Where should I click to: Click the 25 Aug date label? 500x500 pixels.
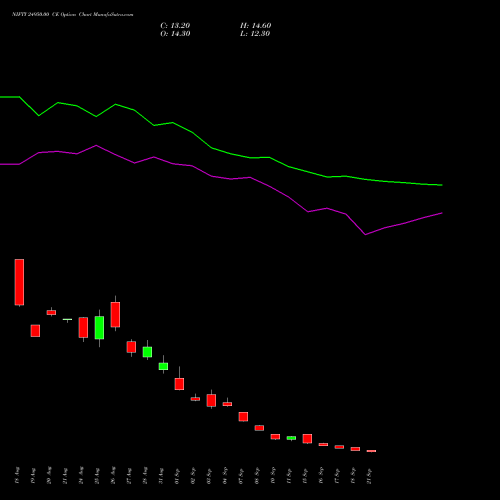coord(97,475)
